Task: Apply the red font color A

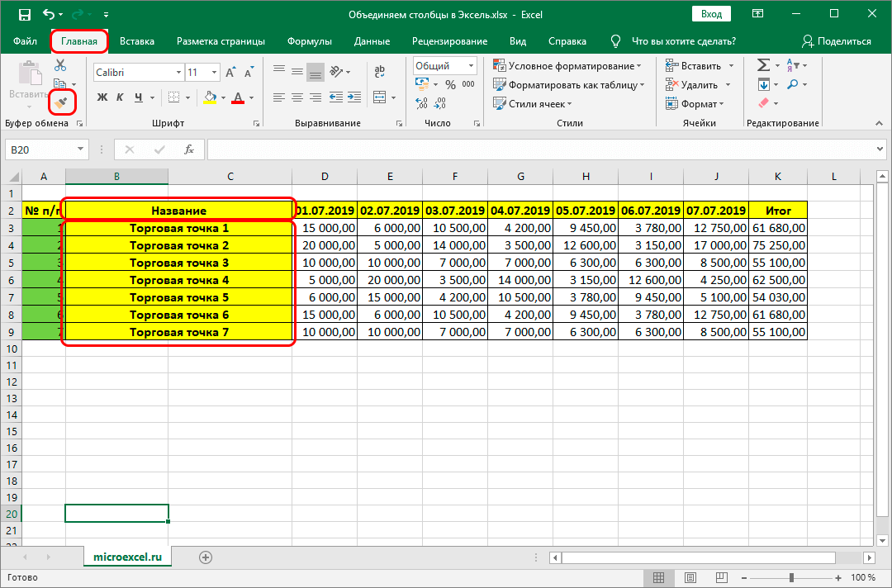Action: coord(239,97)
